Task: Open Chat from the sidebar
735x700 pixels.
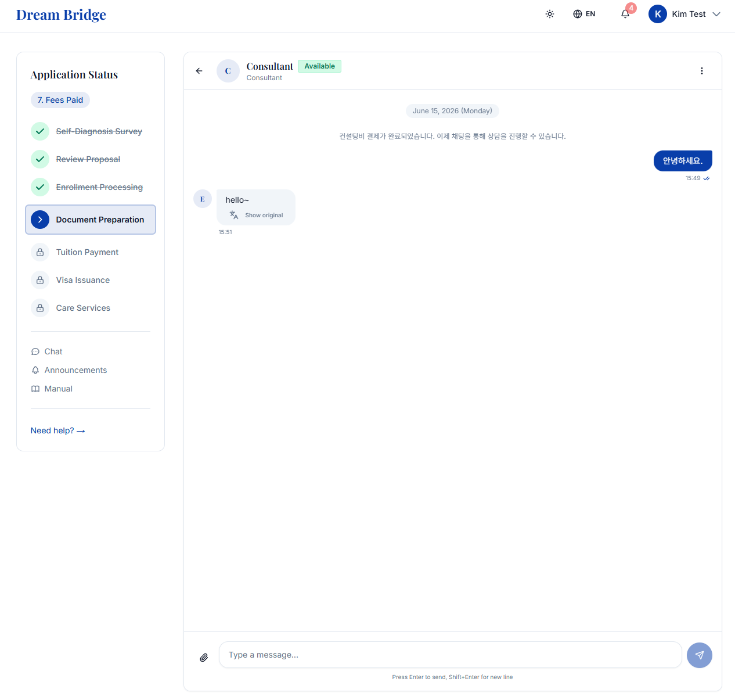Action: tap(47, 351)
